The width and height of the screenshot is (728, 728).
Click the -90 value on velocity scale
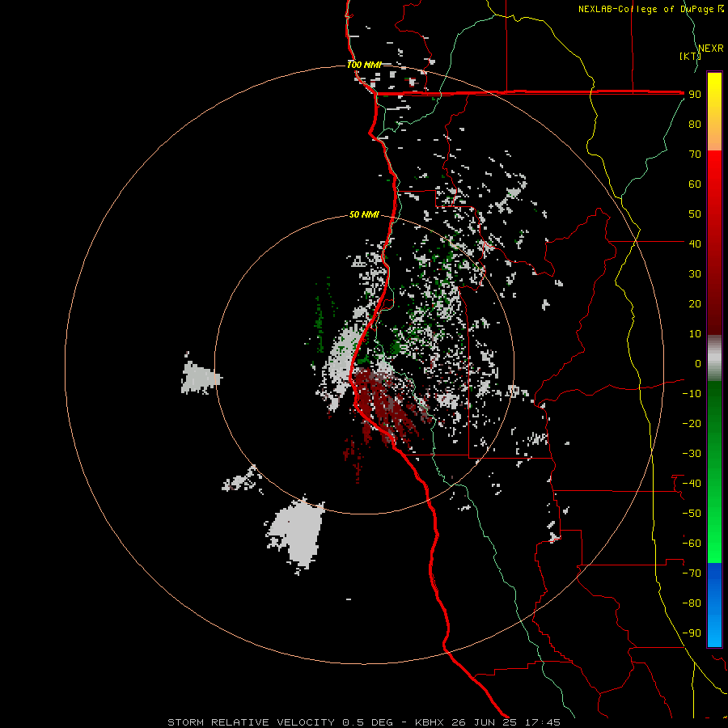coord(692,633)
